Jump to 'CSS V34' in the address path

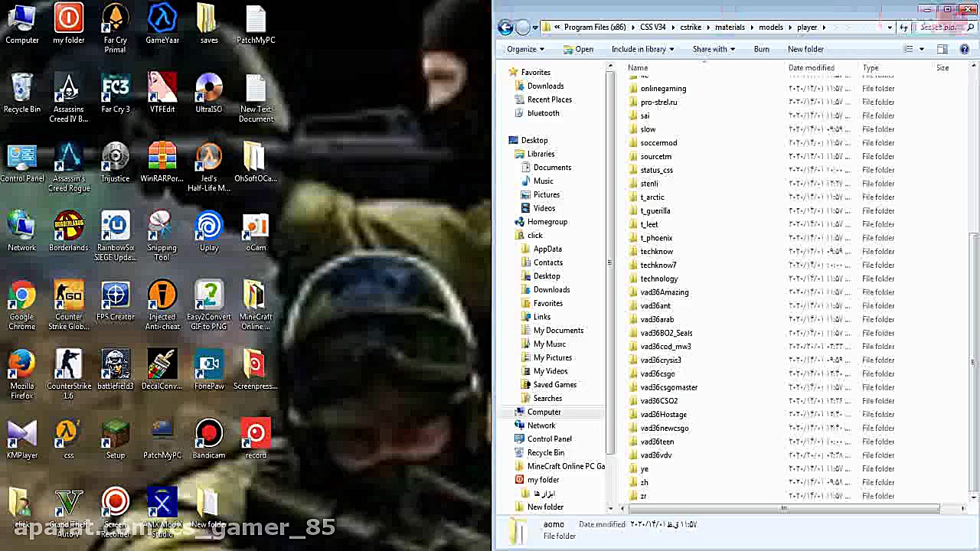point(653,28)
